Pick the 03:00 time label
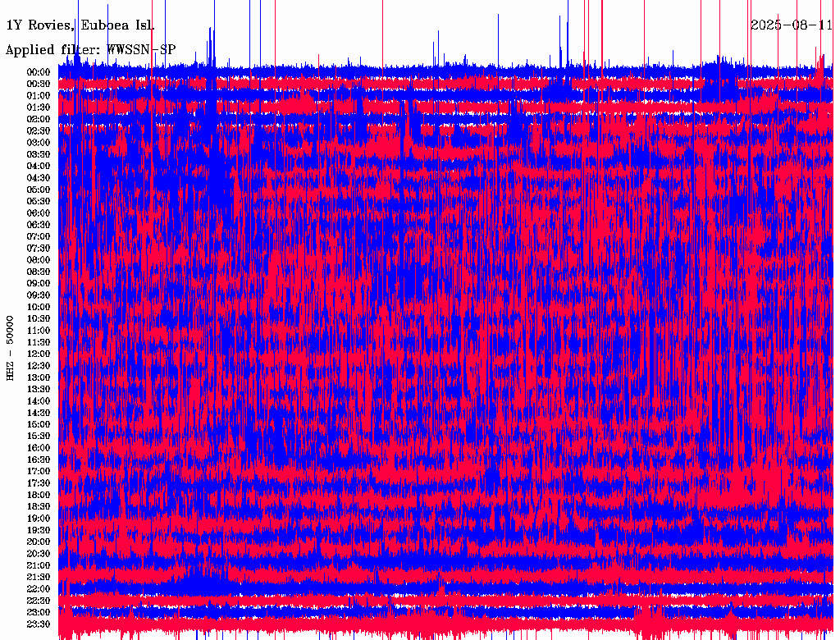The image size is (840, 640). click(x=39, y=143)
